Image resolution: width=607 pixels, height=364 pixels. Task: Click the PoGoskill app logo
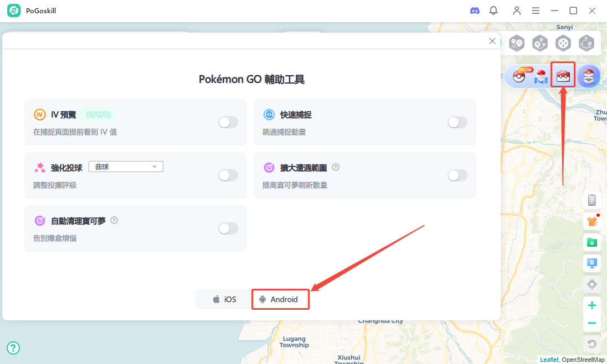[x=14, y=11]
